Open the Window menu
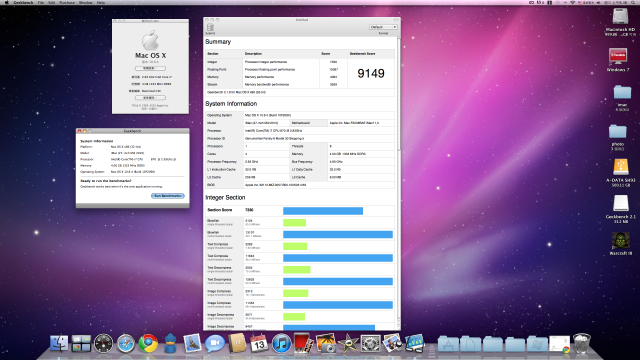640x360 pixels. (x=86, y=2)
